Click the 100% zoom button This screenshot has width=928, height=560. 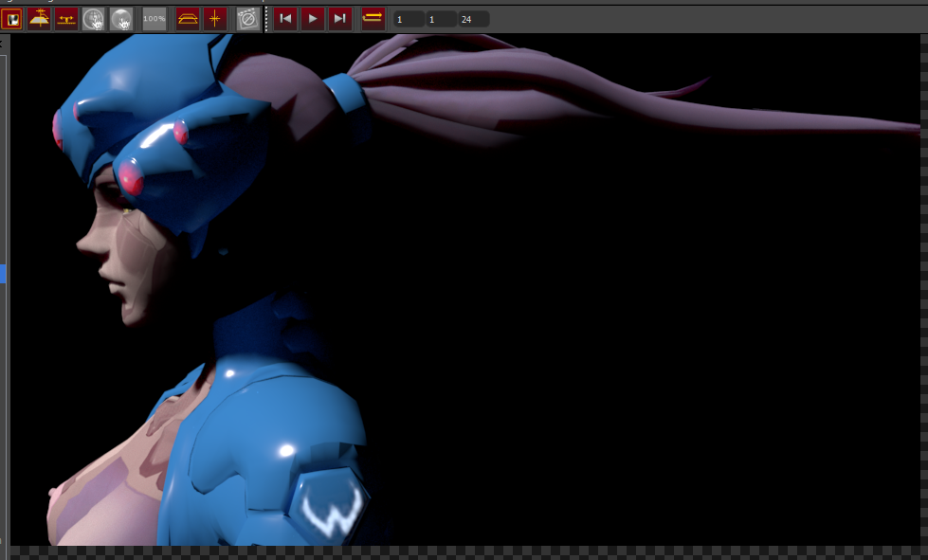[155, 18]
